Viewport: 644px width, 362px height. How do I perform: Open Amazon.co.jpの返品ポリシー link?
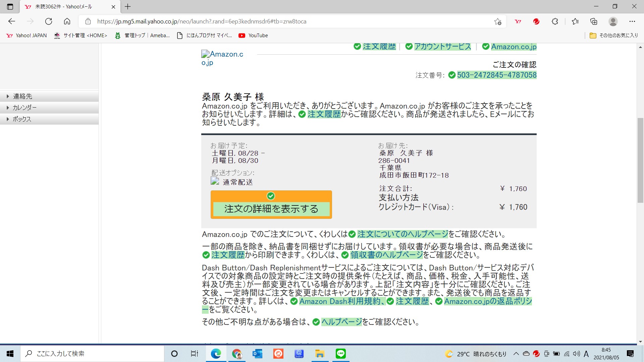488,301
